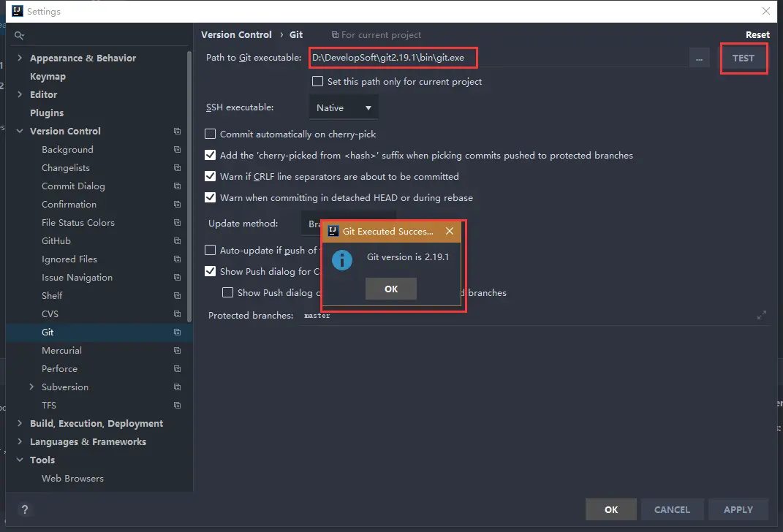Click the Reset link
The width and height of the screenshot is (783, 532).
tap(757, 35)
